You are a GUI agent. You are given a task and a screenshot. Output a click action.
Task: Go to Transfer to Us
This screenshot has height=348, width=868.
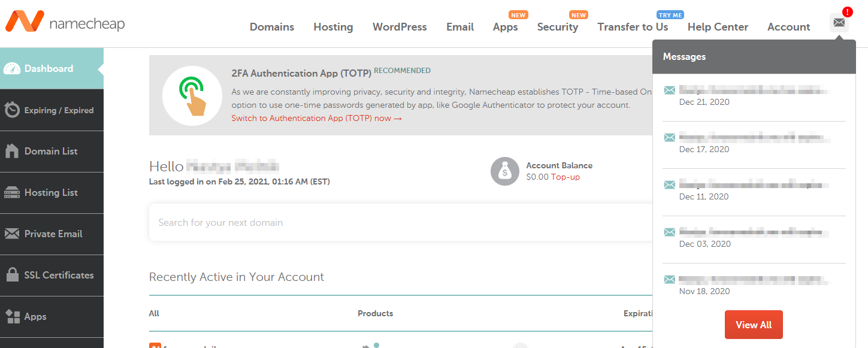point(633,27)
